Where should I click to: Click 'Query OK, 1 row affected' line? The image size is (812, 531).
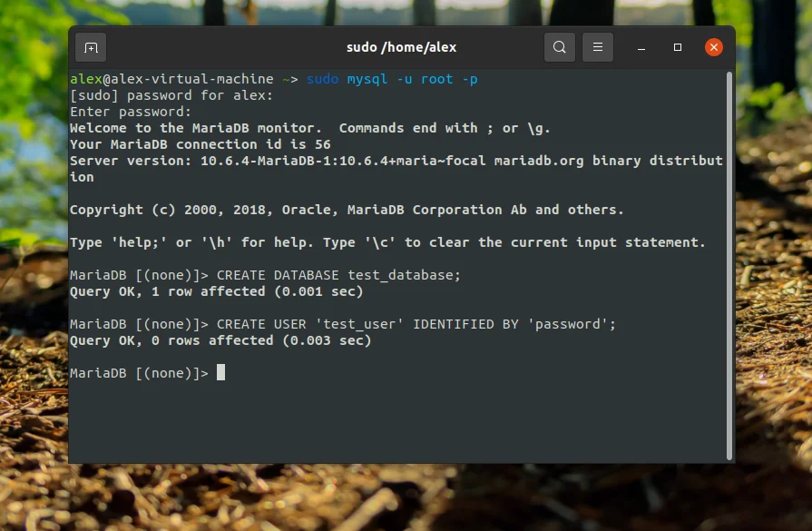click(217, 291)
